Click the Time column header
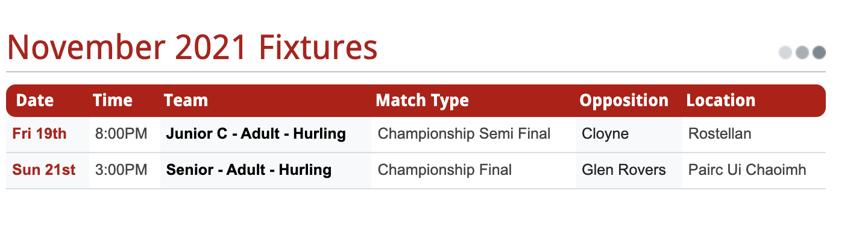Screen dimensions: 868x240 [x=113, y=100]
